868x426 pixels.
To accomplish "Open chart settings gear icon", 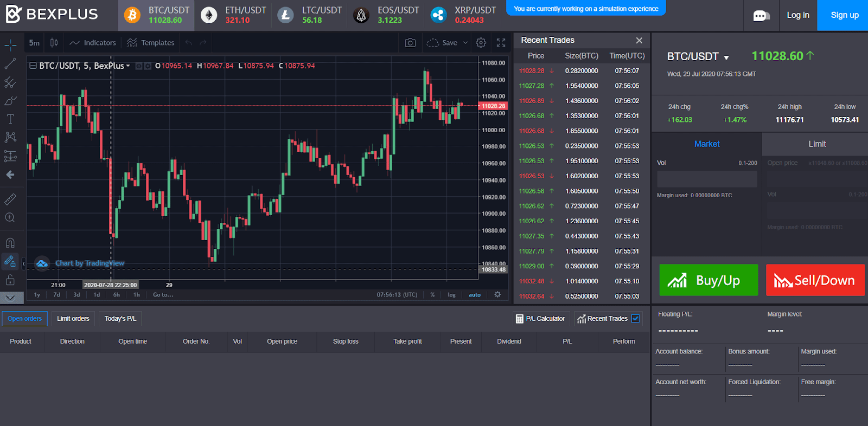I will click(x=481, y=43).
